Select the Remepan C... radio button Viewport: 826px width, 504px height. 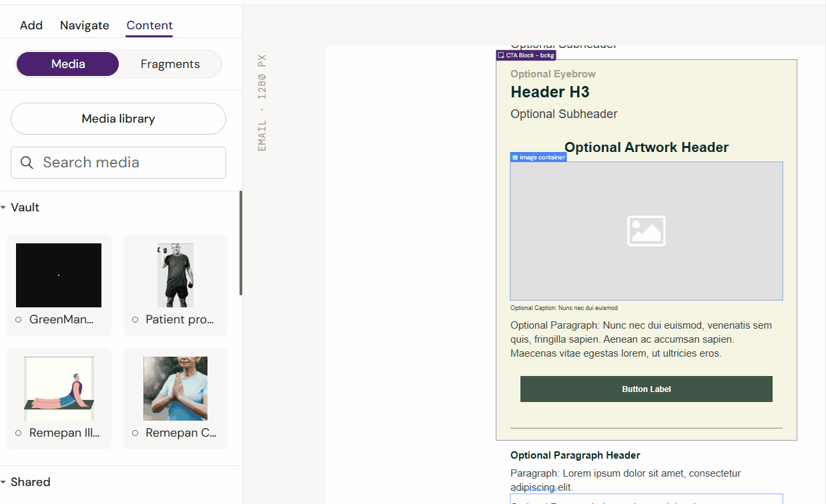click(x=135, y=433)
